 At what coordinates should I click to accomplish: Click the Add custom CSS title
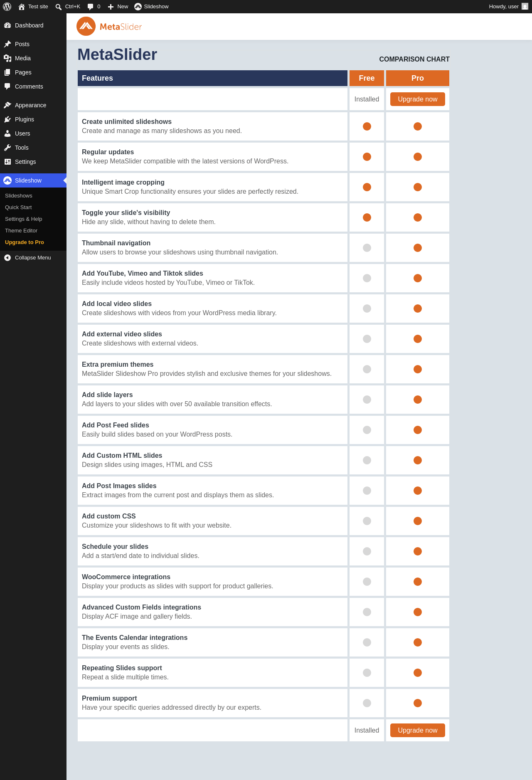109,516
